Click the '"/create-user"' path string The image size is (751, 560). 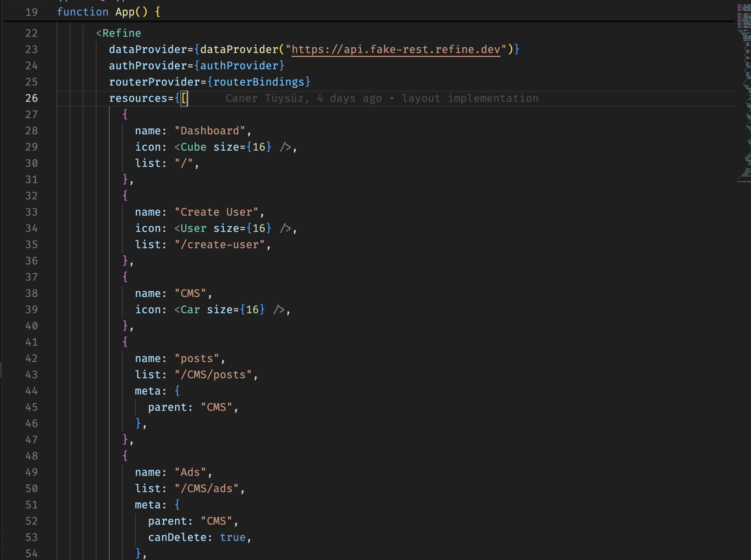220,245
